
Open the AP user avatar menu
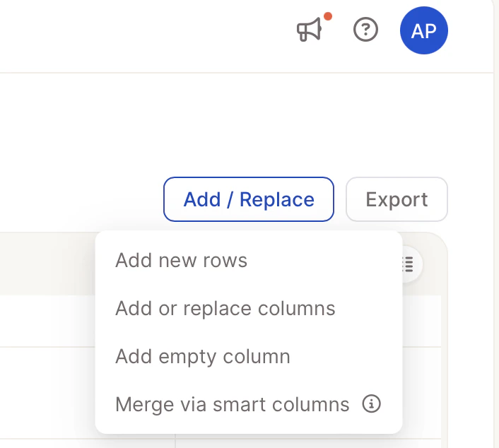pos(423,30)
